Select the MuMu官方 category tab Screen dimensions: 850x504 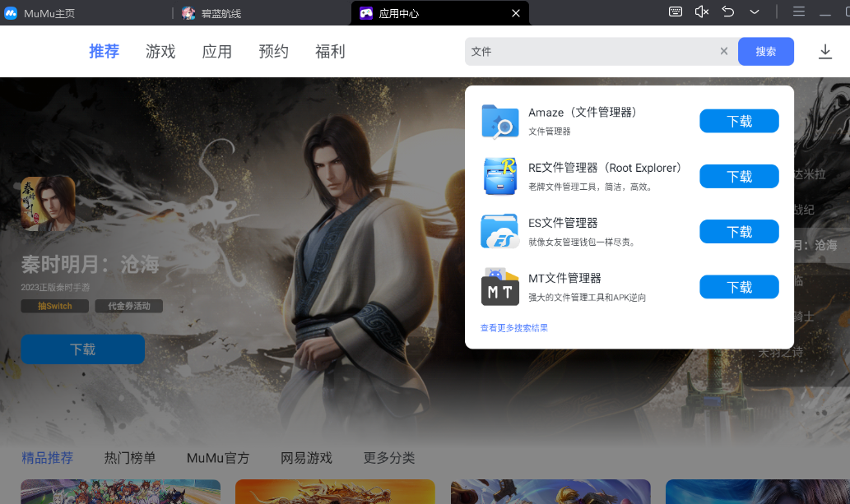(x=218, y=458)
